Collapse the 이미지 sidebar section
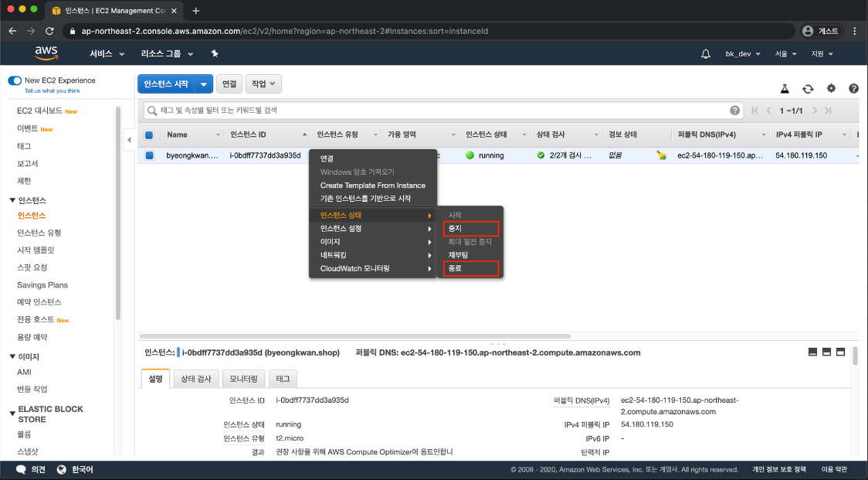Image resolution: width=868 pixels, height=480 pixels. (12, 356)
